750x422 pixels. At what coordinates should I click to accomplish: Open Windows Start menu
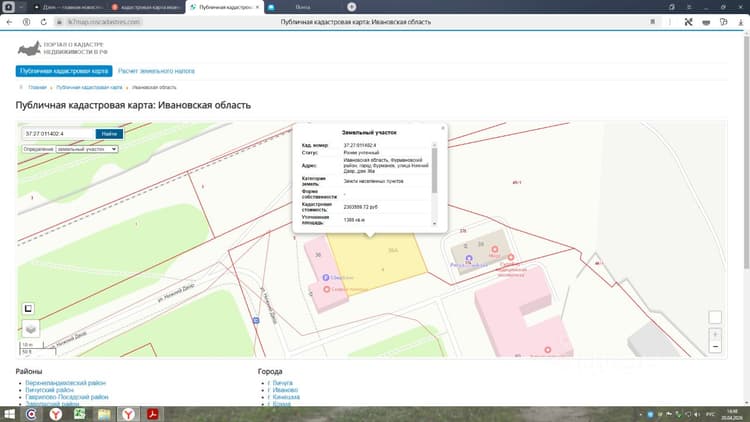click(9, 414)
